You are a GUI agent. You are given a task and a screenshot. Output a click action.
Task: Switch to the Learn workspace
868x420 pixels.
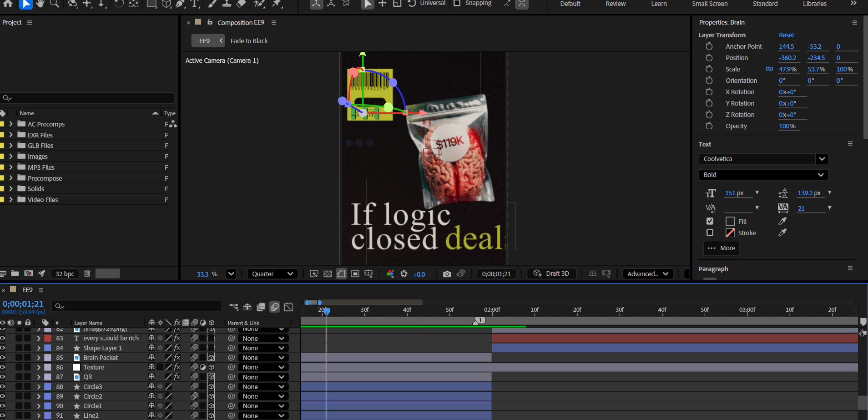[659, 4]
